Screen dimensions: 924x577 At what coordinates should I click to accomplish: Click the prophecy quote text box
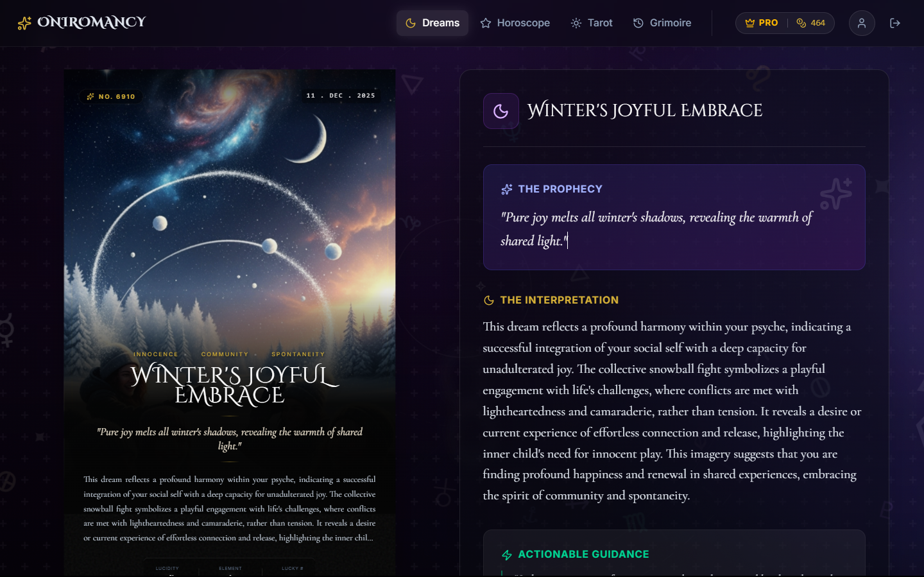click(x=674, y=218)
